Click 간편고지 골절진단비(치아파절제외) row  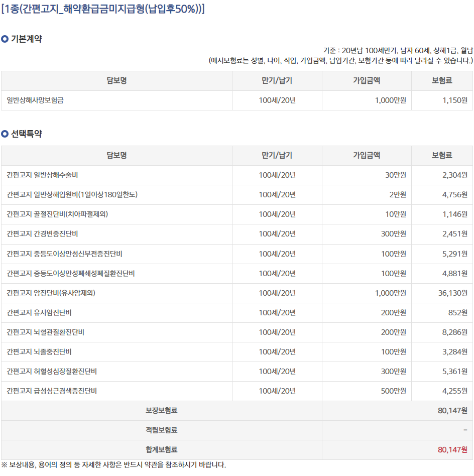237,214
